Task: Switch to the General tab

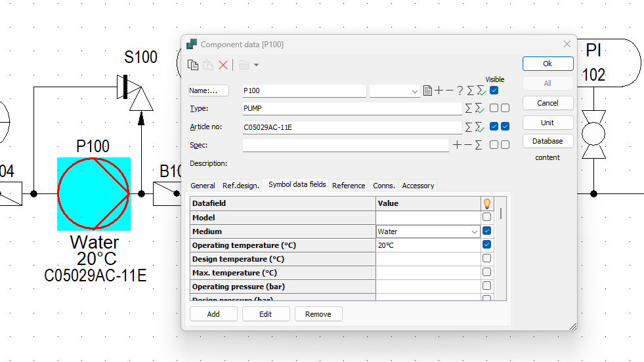Action: 202,186
